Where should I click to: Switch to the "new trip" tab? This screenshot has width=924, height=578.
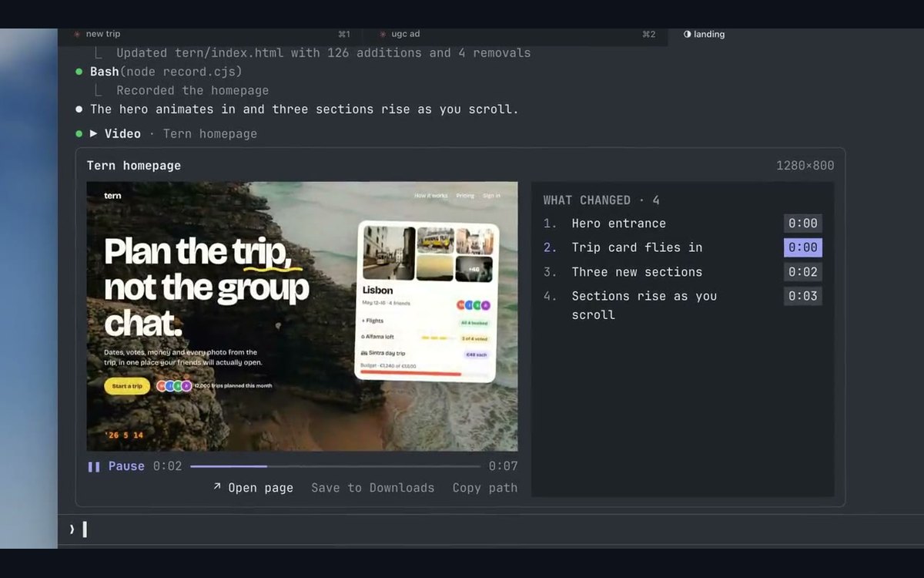coord(103,34)
